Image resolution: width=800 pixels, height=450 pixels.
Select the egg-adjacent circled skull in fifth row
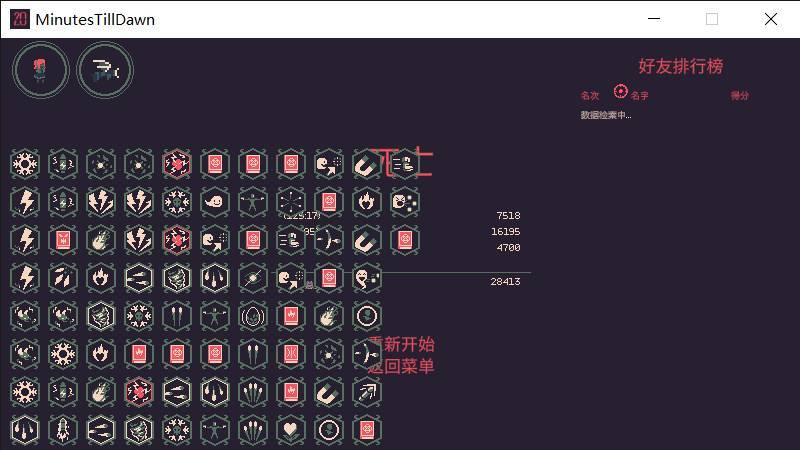(x=367, y=316)
